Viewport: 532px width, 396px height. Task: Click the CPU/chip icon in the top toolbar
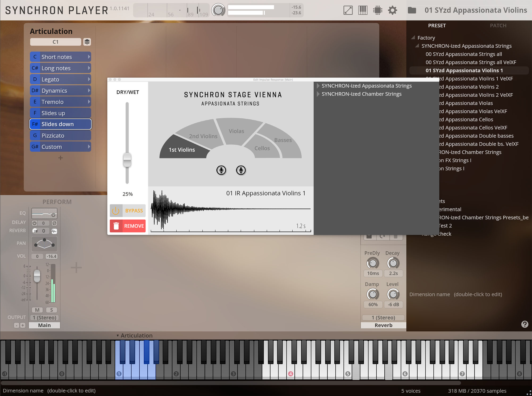[377, 10]
